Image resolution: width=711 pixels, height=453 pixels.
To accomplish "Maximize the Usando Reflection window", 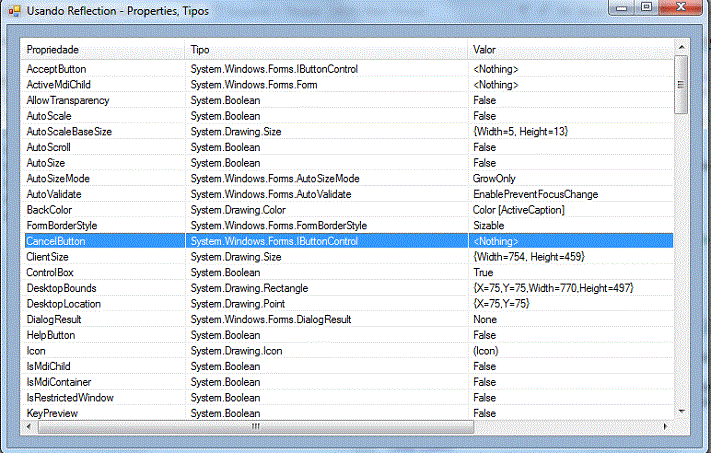I will click(646, 7).
